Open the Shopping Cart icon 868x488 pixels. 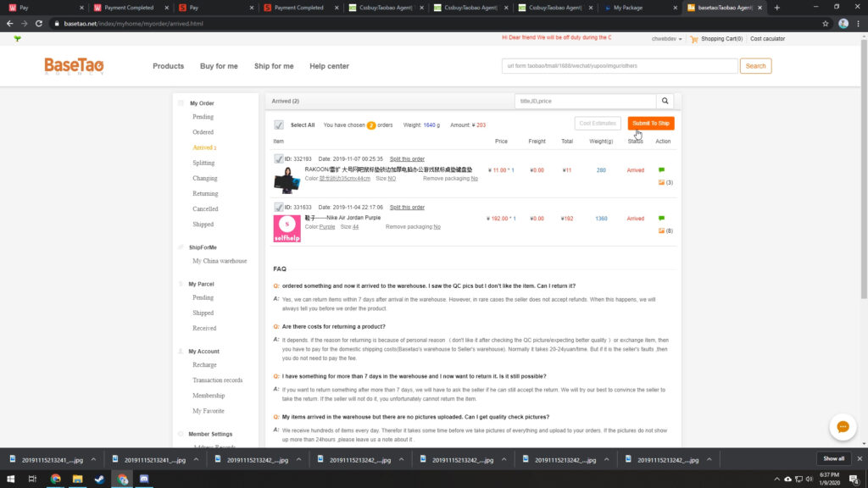(x=694, y=38)
